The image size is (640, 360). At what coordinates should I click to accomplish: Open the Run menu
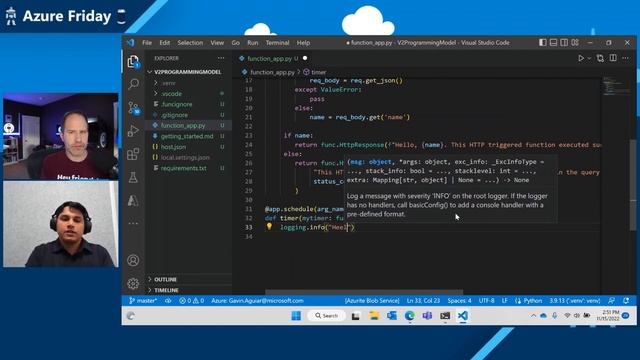click(253, 43)
